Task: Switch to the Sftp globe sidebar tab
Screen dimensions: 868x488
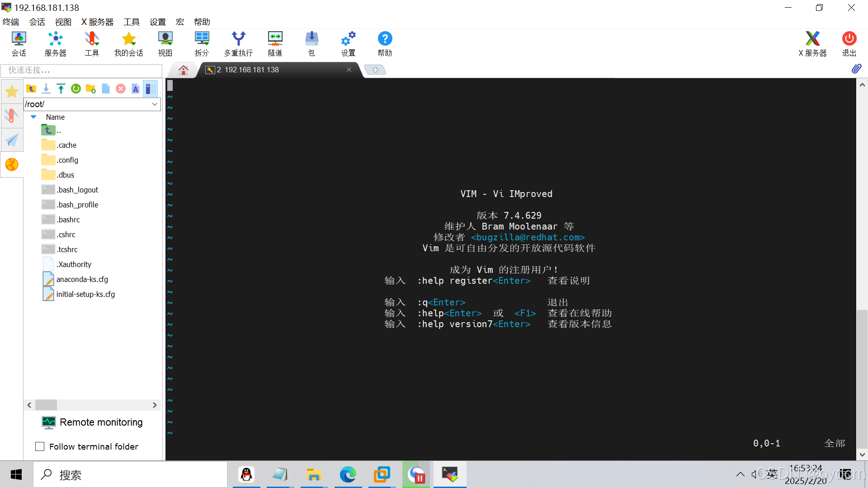Action: coord(12,164)
